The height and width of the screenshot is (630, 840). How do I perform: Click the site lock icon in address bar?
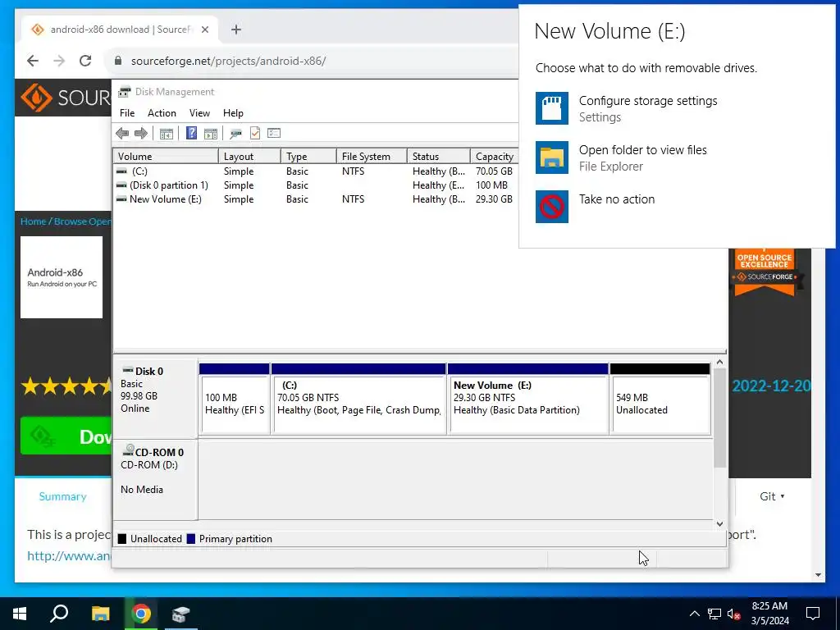click(118, 61)
